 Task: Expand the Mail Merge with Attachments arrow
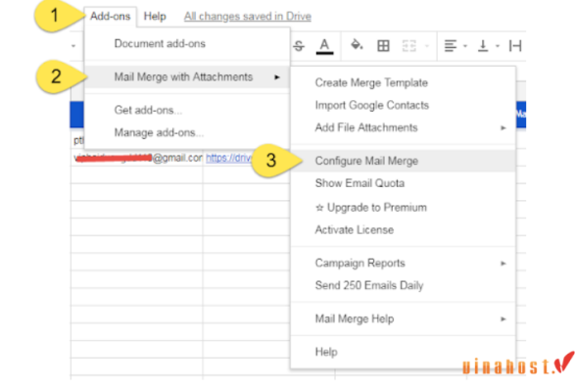(x=277, y=77)
